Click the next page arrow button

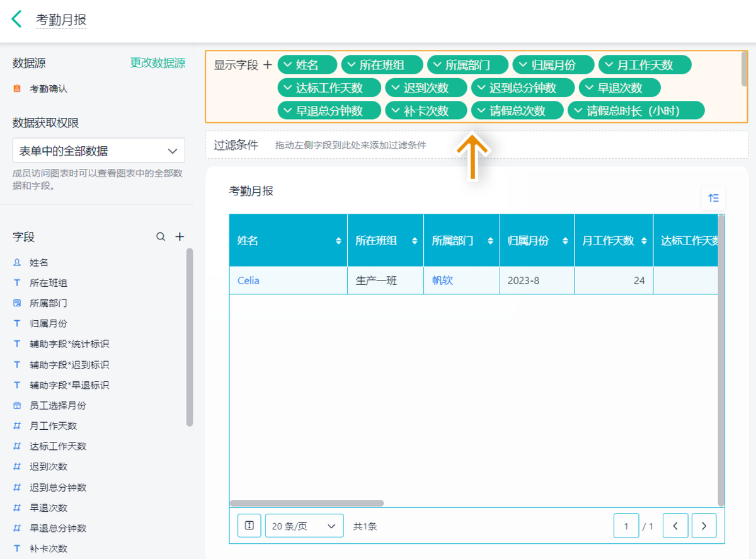(704, 525)
